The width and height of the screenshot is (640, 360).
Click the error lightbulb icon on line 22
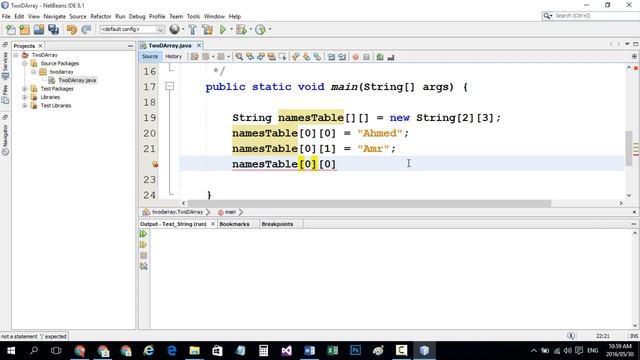point(155,164)
